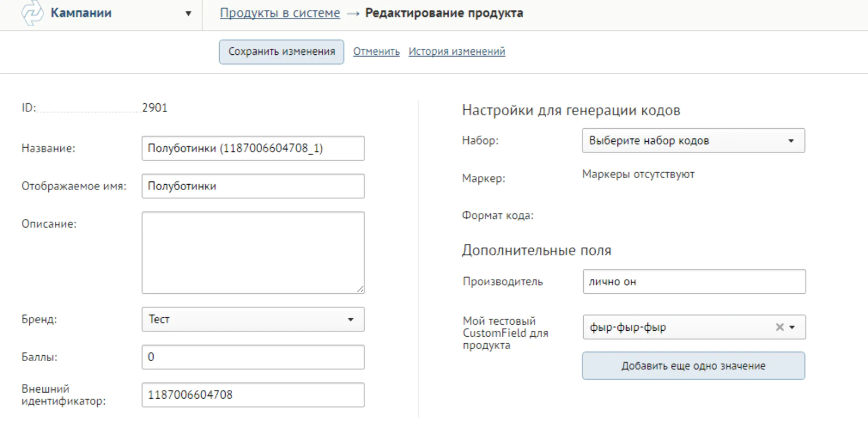868x422 pixels.
Task: Click the campaigns logo icon
Action: click(x=32, y=13)
